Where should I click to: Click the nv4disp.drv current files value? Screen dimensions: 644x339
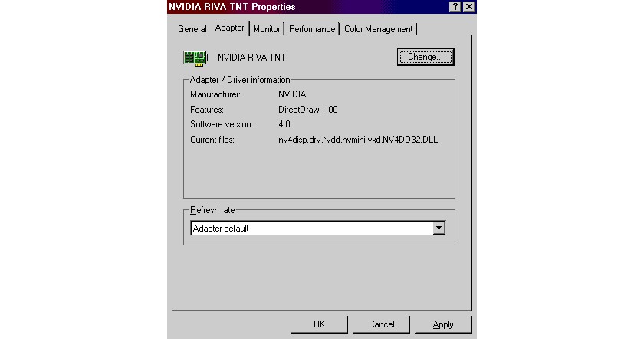pyautogui.click(x=358, y=140)
